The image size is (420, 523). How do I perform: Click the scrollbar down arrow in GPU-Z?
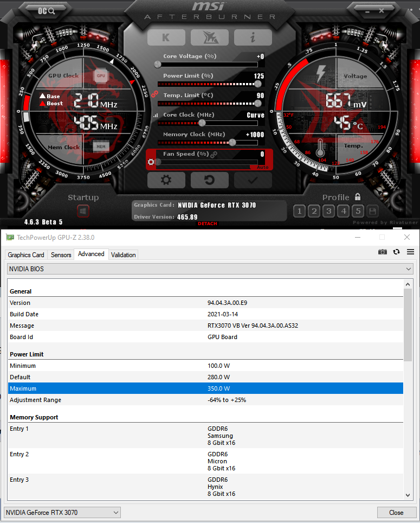[408, 495]
